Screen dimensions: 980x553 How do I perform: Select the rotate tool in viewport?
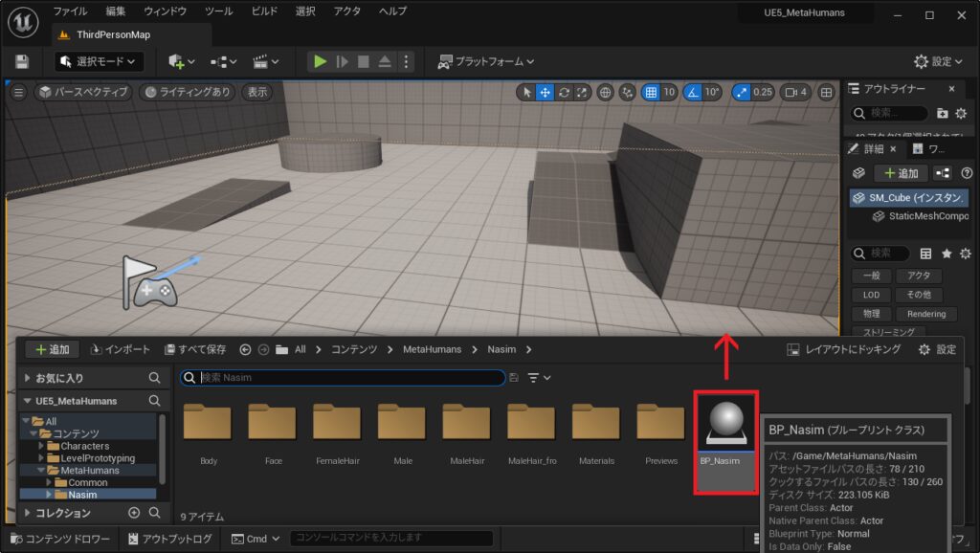point(564,93)
